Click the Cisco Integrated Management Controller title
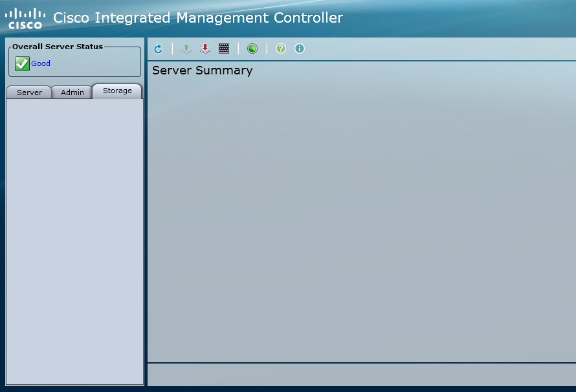Image resolution: width=576 pixels, height=392 pixels. pos(196,17)
